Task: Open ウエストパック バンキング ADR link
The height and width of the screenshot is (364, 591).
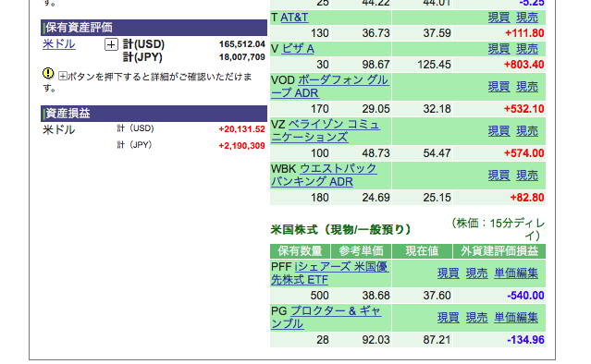Action: pos(324,175)
